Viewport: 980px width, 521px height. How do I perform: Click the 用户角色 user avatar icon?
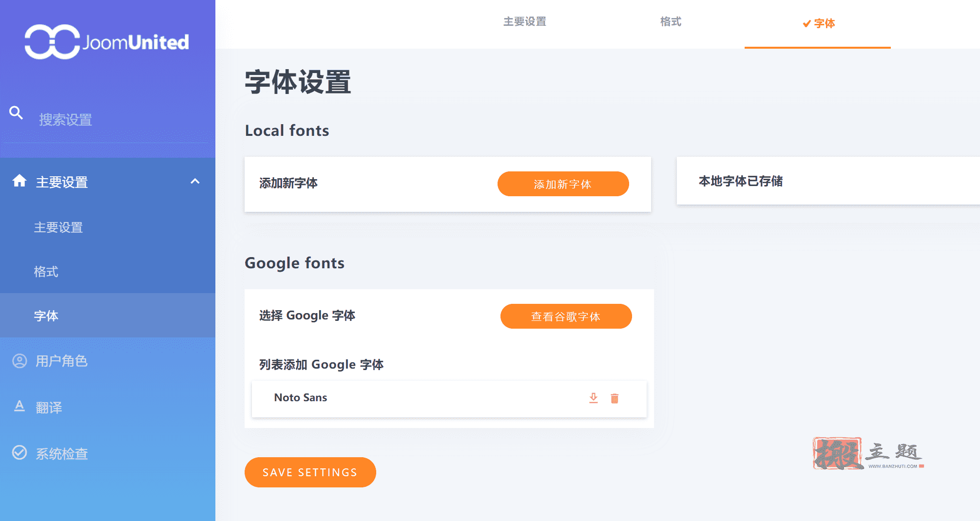[19, 361]
